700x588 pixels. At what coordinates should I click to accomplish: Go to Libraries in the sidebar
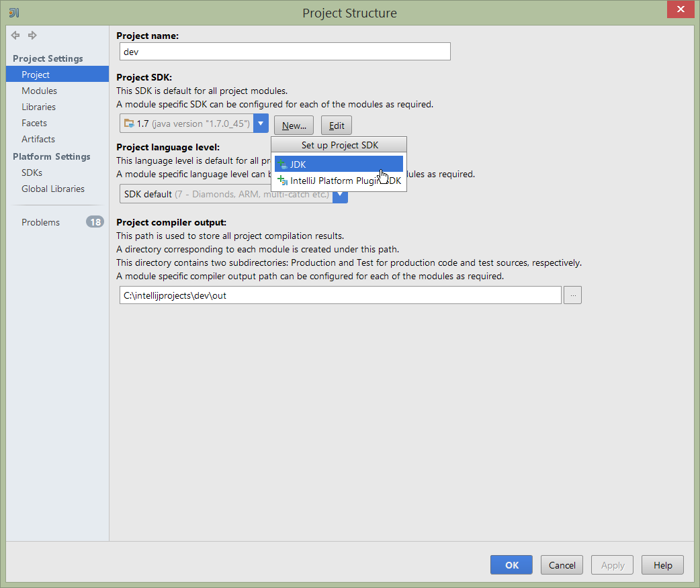pyautogui.click(x=38, y=107)
